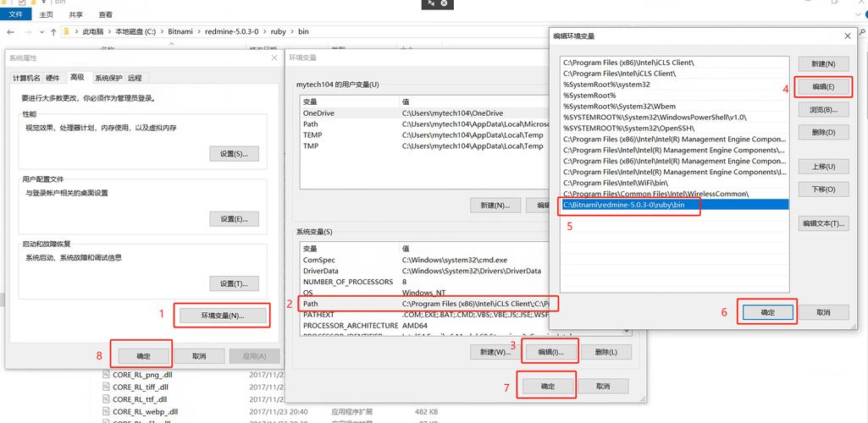Image resolution: width=868 pixels, height=423 pixels.
Task: Click 编辑(I)... under system variables
Action: 550,352
